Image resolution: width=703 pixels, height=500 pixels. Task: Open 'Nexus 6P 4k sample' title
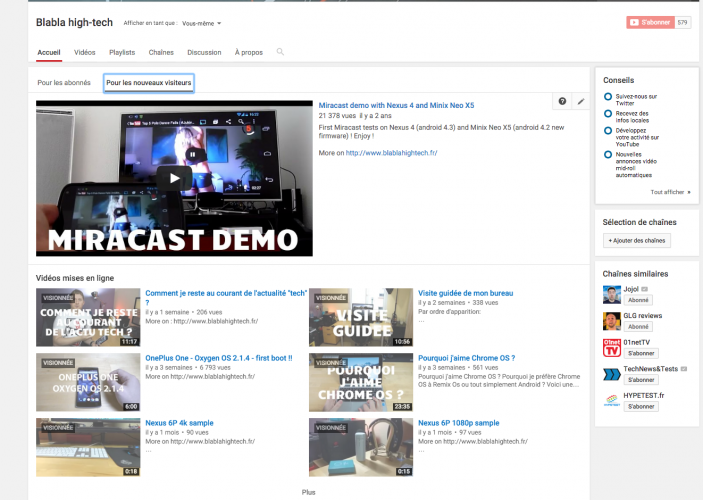(179, 423)
